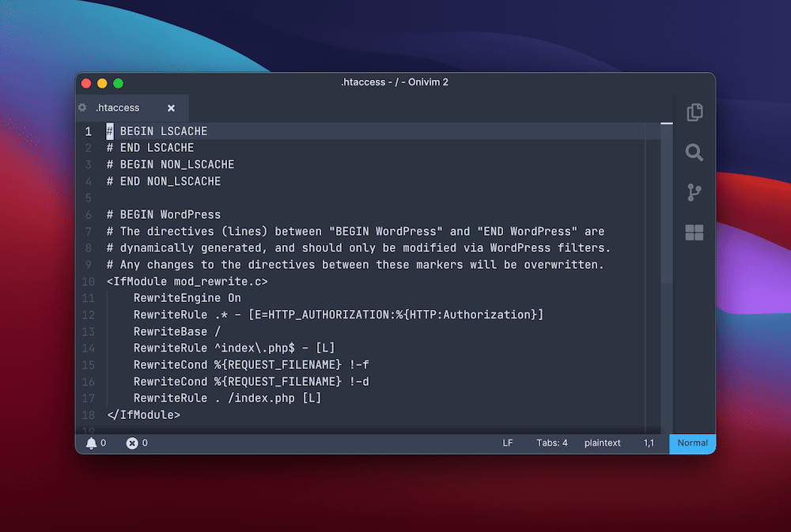Click the HTTP_AUTHORIZATION RewriteRule line
791x532 pixels.
coord(339,314)
